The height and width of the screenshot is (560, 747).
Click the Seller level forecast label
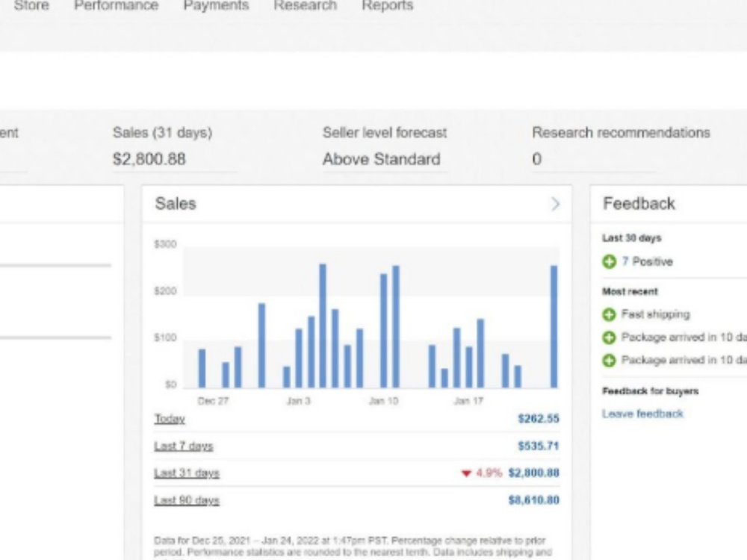385,132
